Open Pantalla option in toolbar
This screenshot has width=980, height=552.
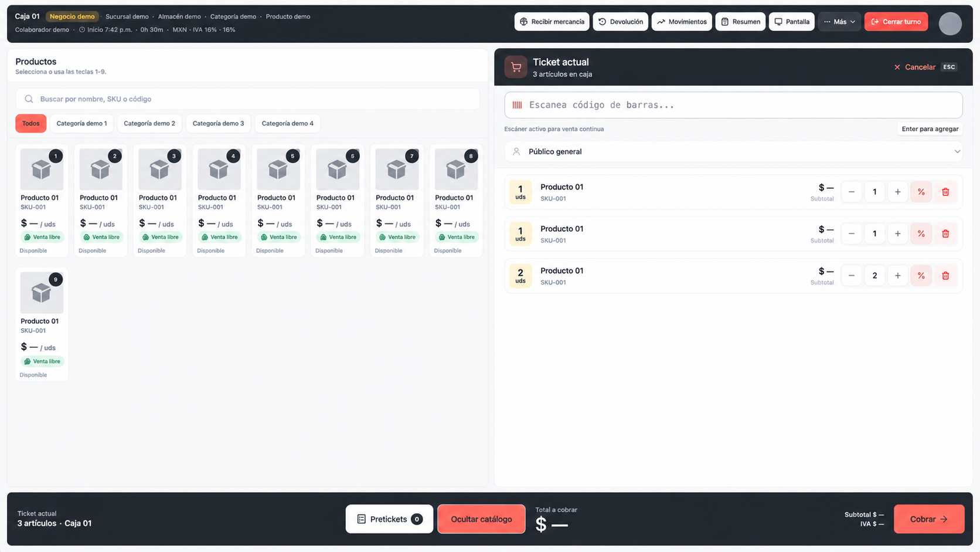coord(791,22)
